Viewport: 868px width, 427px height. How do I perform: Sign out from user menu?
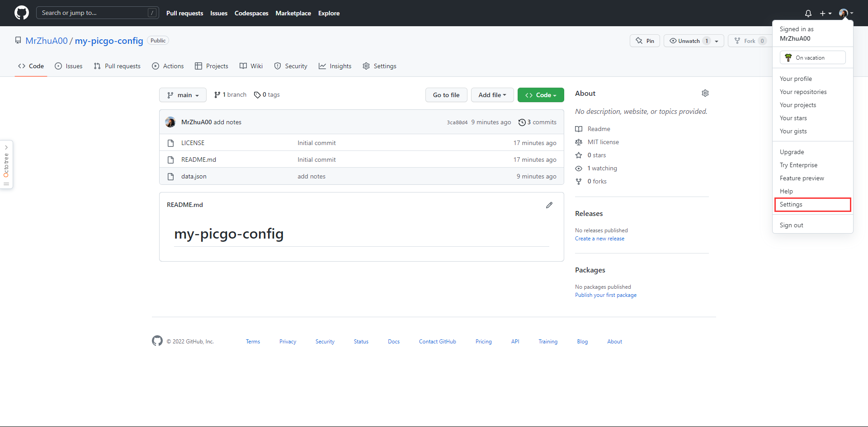(813, 225)
